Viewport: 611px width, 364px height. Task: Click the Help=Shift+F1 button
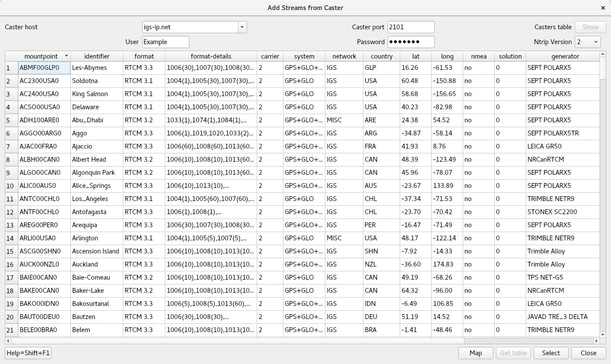point(28,353)
